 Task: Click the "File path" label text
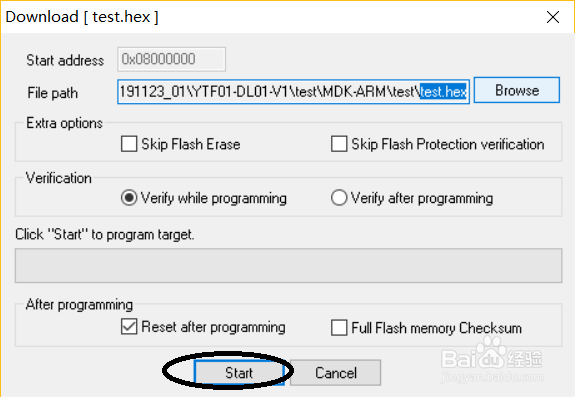click(x=52, y=93)
